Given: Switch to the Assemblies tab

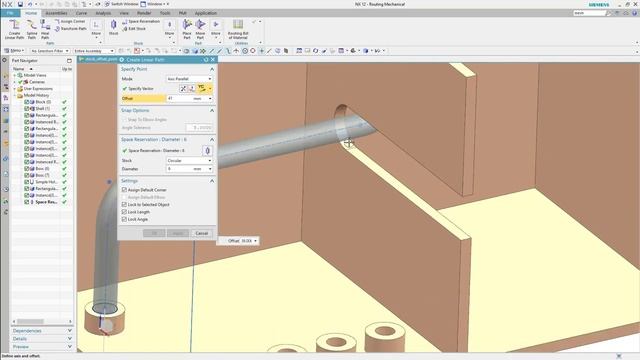Looking at the screenshot, I should coord(56,13).
